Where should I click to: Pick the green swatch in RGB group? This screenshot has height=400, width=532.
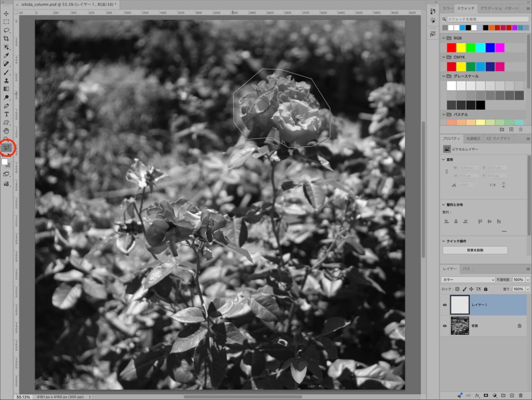click(x=471, y=48)
